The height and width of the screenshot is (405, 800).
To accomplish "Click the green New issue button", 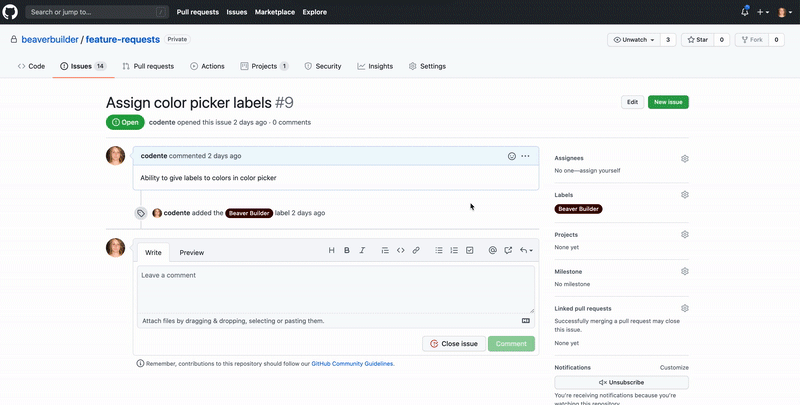I will coord(668,102).
